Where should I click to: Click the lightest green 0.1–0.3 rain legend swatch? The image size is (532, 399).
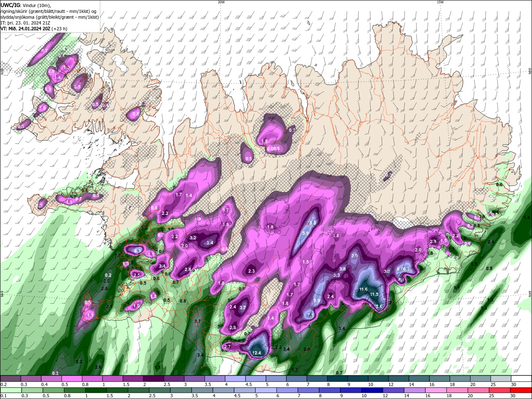pos(10,390)
